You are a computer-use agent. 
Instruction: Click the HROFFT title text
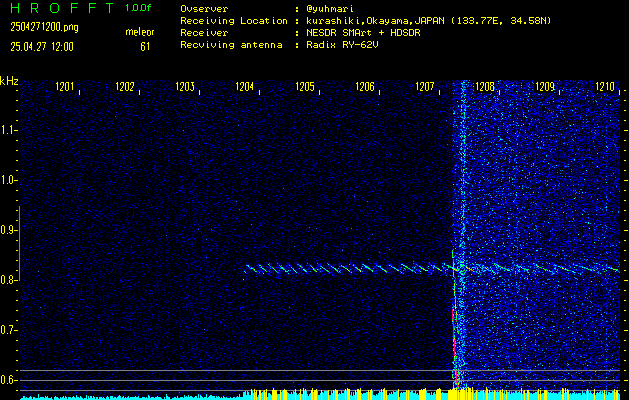pos(62,8)
